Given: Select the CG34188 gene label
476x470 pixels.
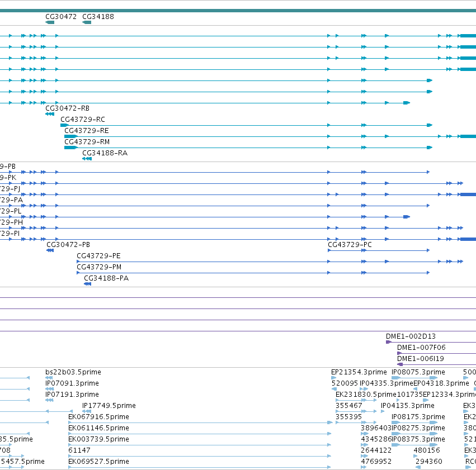Looking at the screenshot, I should coord(98,17).
